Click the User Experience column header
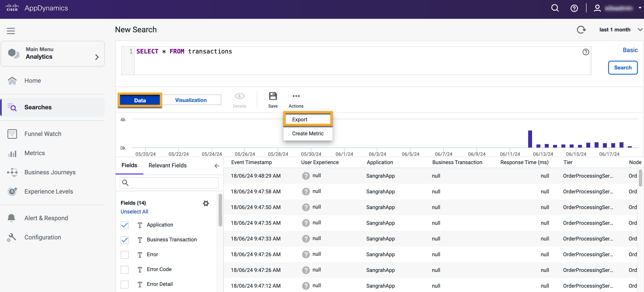Image resolution: width=644 pixels, height=292 pixels. coord(320,162)
